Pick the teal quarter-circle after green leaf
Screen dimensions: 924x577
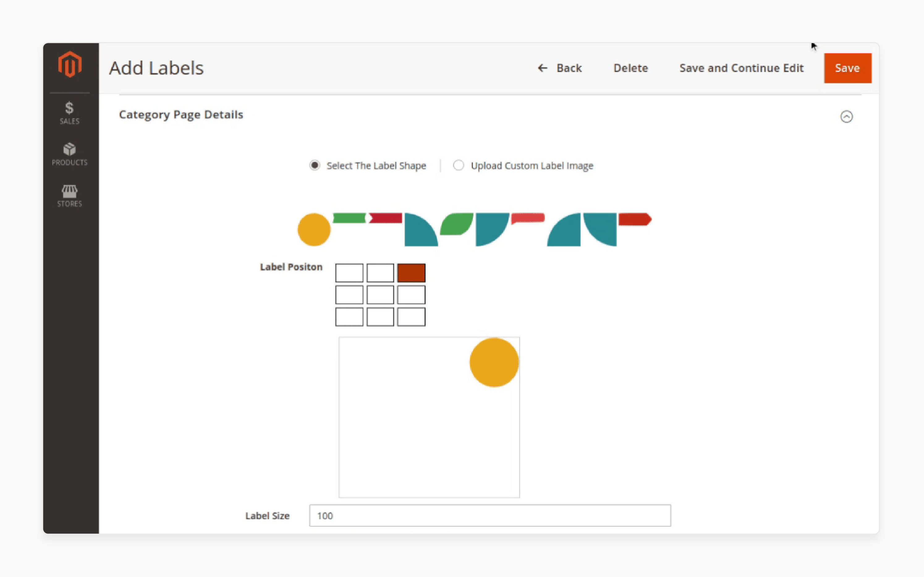(x=492, y=229)
